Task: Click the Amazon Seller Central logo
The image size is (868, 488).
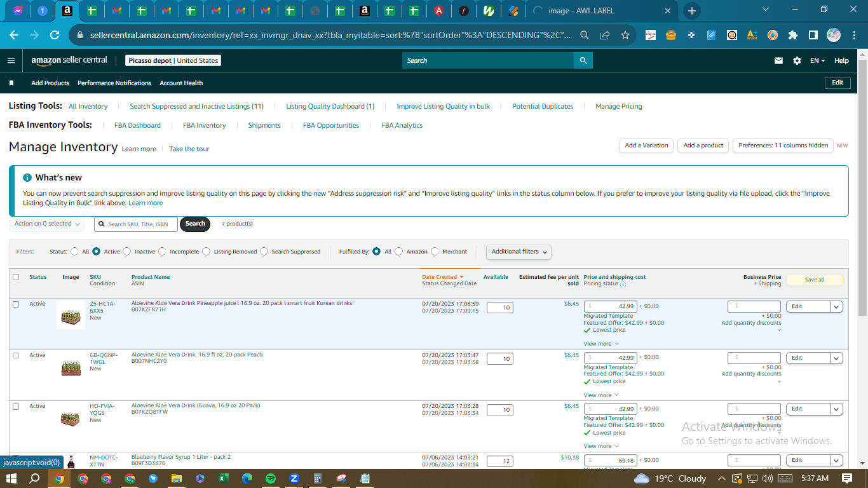Action: pos(69,60)
